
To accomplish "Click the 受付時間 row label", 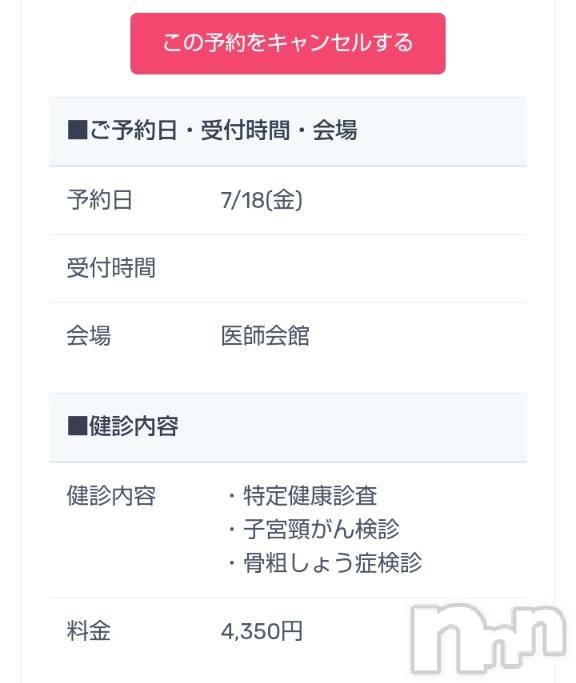I will coord(111,268).
